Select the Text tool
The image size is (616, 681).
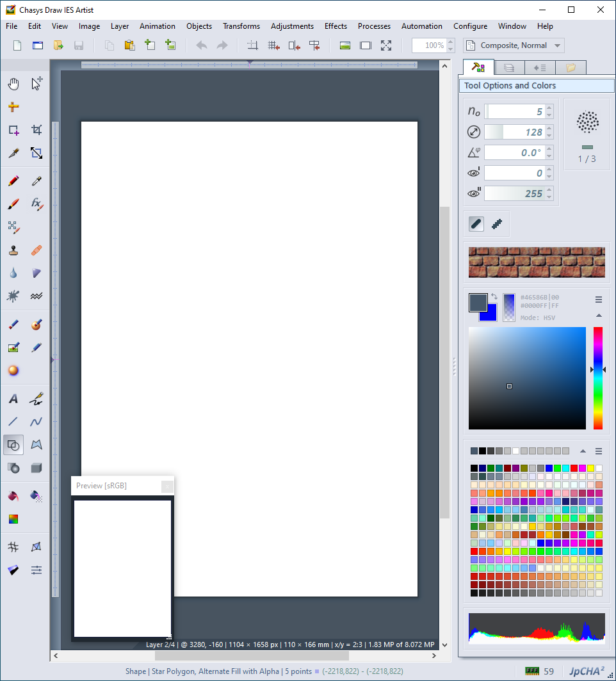[13, 398]
